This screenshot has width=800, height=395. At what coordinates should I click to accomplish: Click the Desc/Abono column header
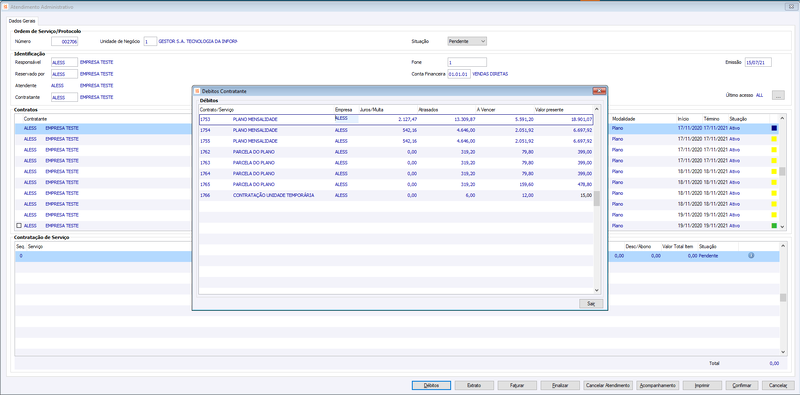coord(638,246)
